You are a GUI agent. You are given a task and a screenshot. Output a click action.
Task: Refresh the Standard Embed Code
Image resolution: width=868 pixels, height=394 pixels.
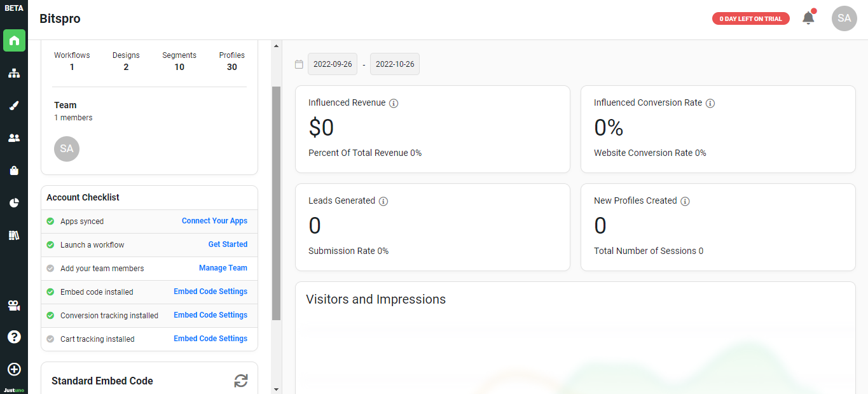pyautogui.click(x=240, y=381)
